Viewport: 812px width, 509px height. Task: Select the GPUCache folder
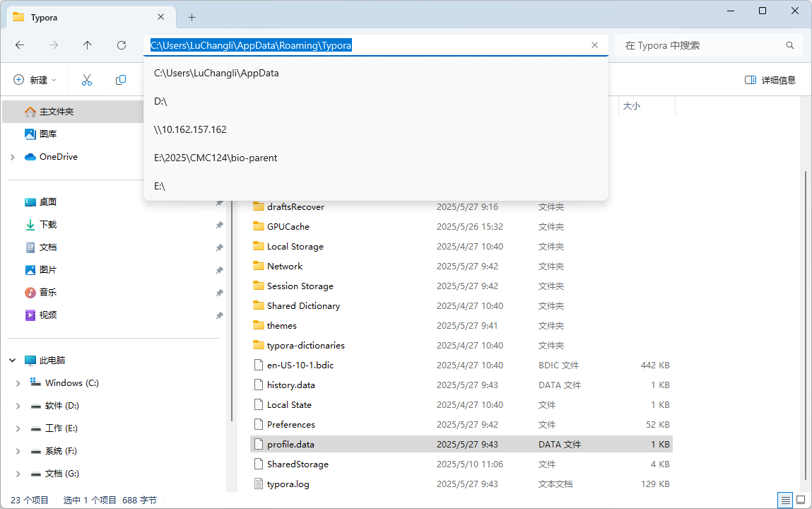click(461, 226)
